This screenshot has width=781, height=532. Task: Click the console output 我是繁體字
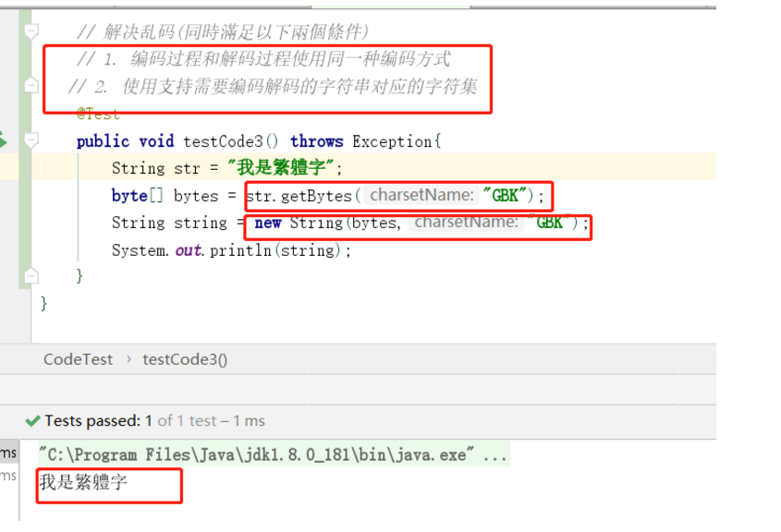click(x=84, y=482)
